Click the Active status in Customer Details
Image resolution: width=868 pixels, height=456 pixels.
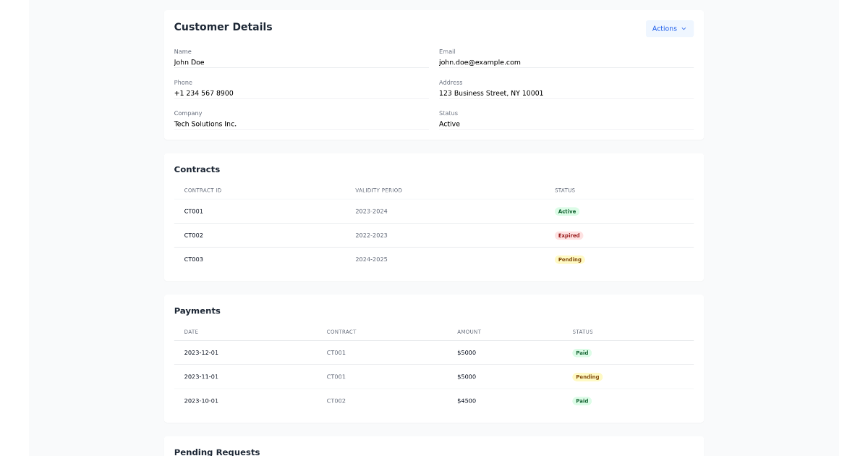tap(449, 123)
